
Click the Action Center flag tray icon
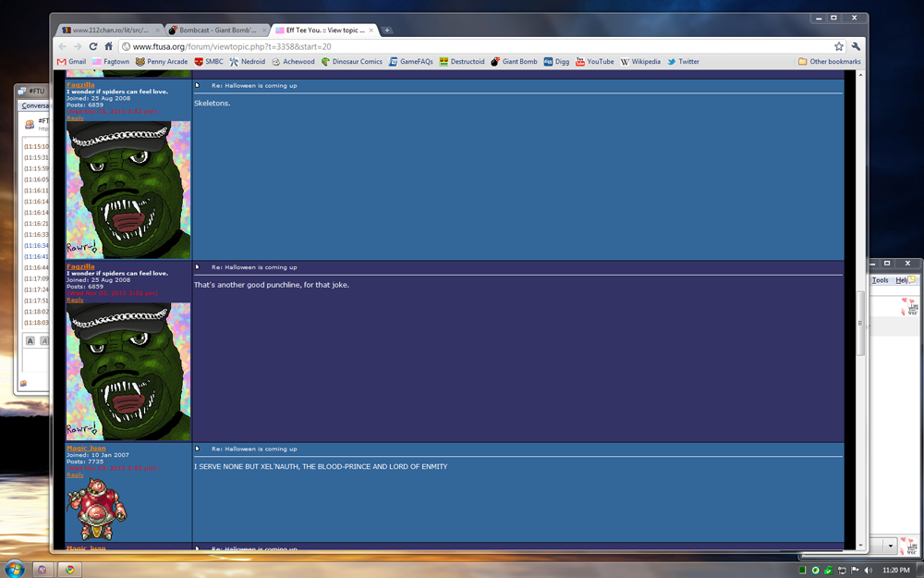[x=855, y=570]
